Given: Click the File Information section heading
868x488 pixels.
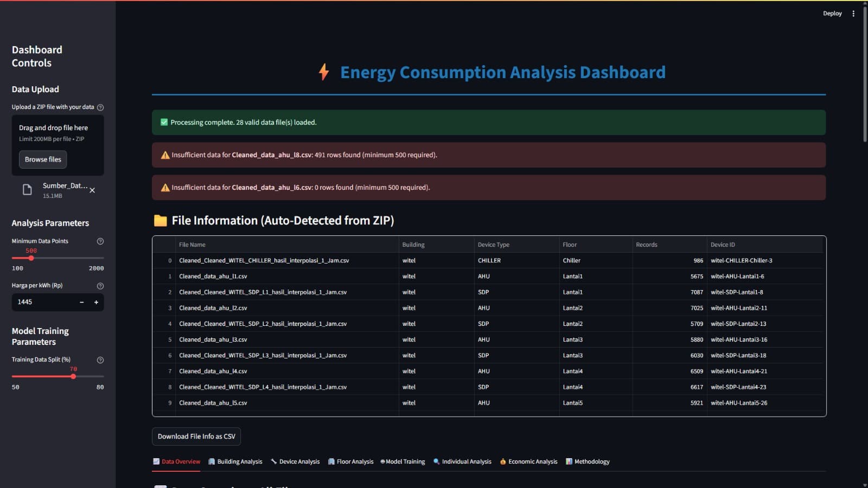Looking at the screenshot, I should tap(283, 221).
